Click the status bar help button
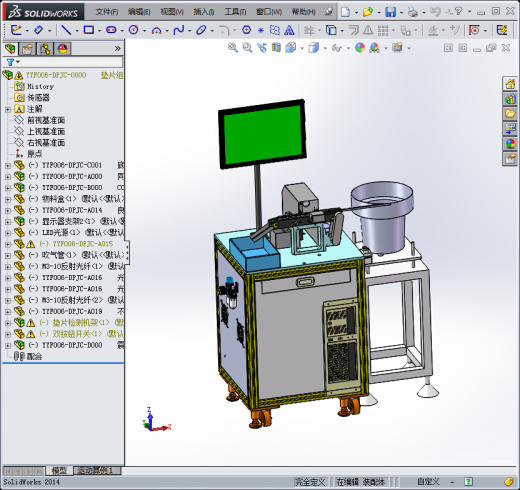The image size is (520, 490). point(468,482)
